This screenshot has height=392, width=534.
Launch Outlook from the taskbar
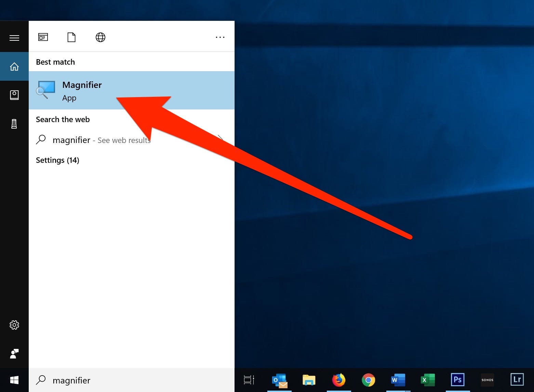(x=279, y=380)
